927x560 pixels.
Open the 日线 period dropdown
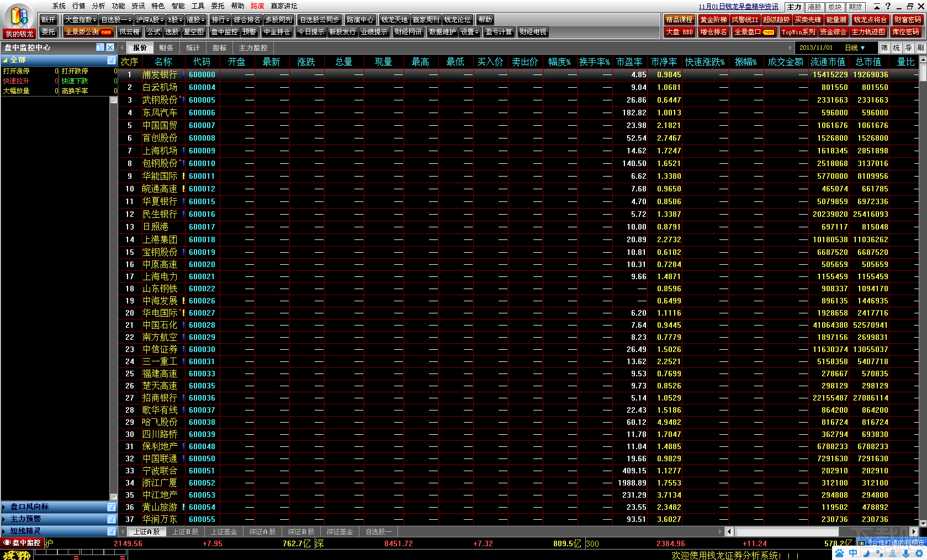pyautogui.click(x=855, y=48)
